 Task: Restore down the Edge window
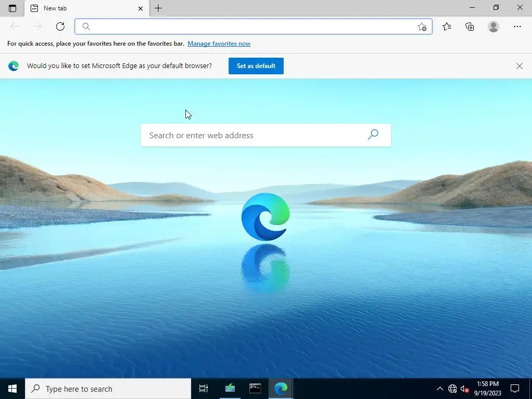[496, 7]
